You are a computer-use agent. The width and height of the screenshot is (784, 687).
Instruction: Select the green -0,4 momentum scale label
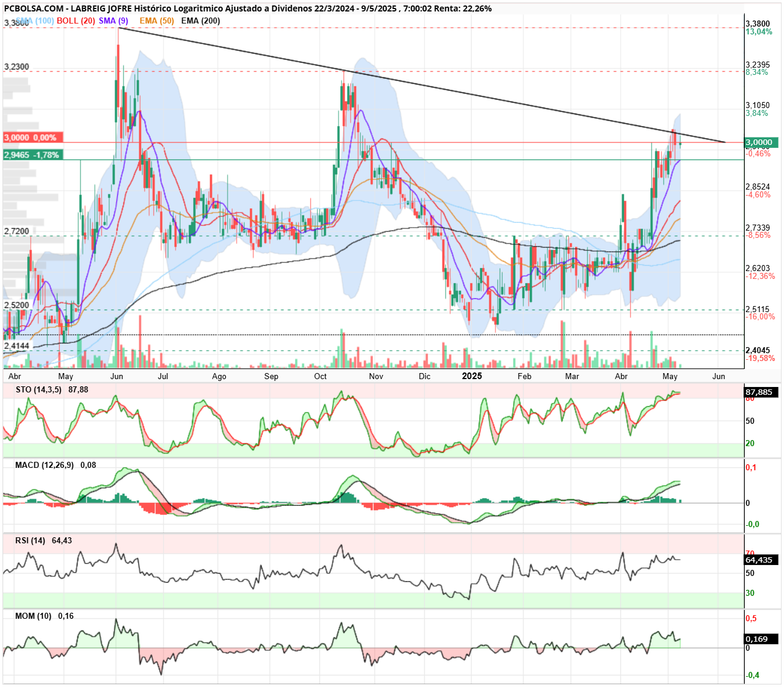pos(753,675)
